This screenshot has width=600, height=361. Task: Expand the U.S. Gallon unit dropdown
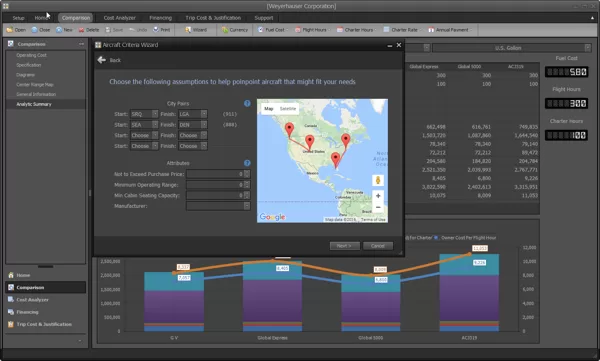pos(587,48)
